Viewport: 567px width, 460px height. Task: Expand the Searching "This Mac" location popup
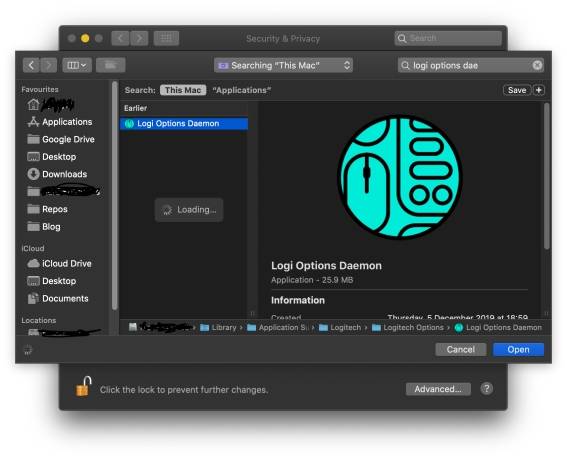283,65
